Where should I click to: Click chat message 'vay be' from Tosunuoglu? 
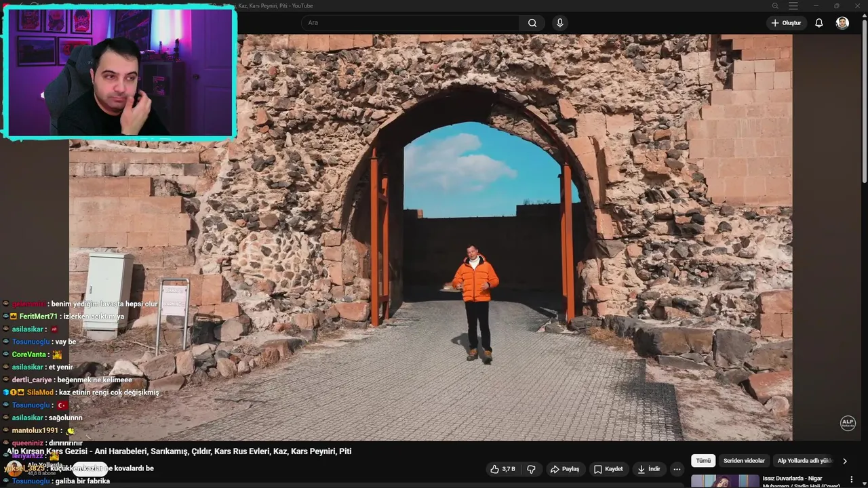click(x=66, y=342)
